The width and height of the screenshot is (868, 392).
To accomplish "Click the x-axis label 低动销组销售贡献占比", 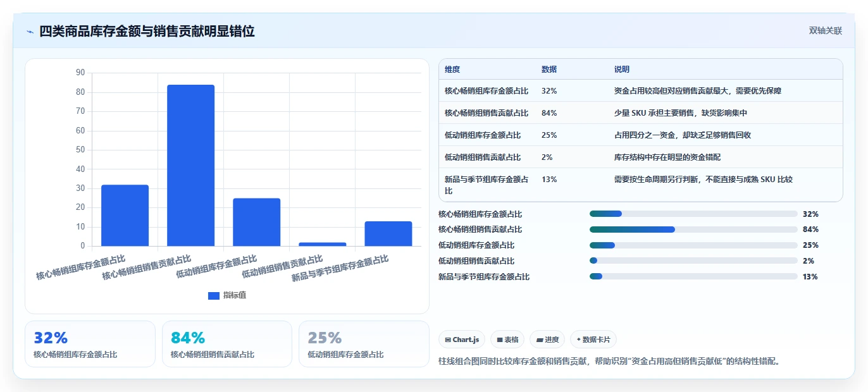I will [x=282, y=267].
